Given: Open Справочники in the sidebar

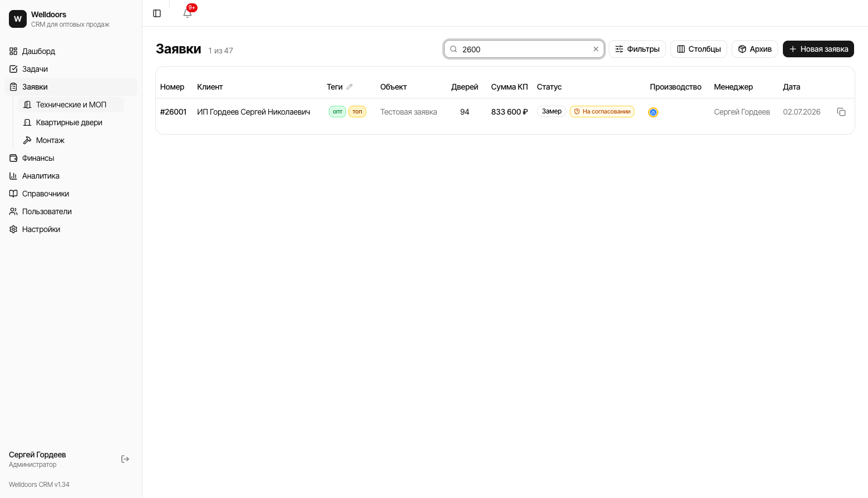Looking at the screenshot, I should click(71, 194).
